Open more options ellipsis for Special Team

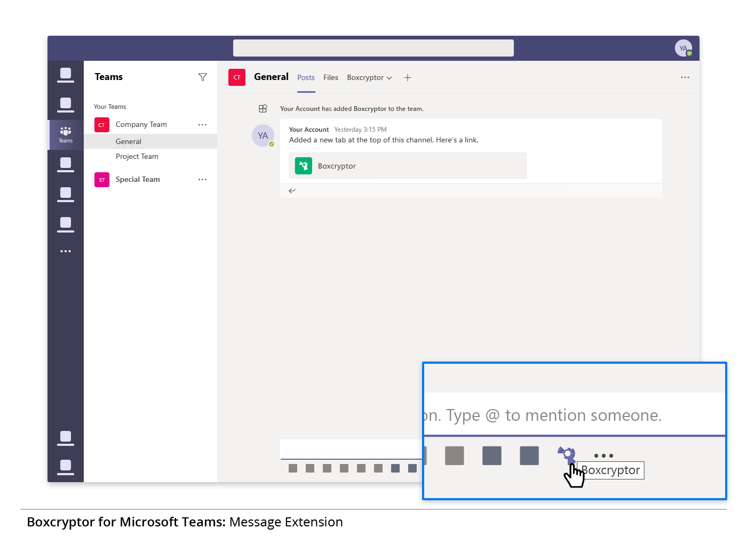202,180
